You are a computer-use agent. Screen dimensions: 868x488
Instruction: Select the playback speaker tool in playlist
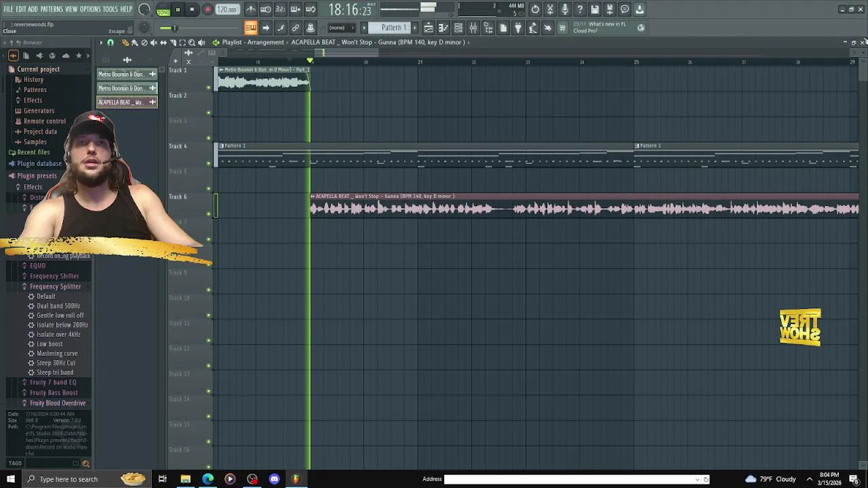pyautogui.click(x=201, y=43)
